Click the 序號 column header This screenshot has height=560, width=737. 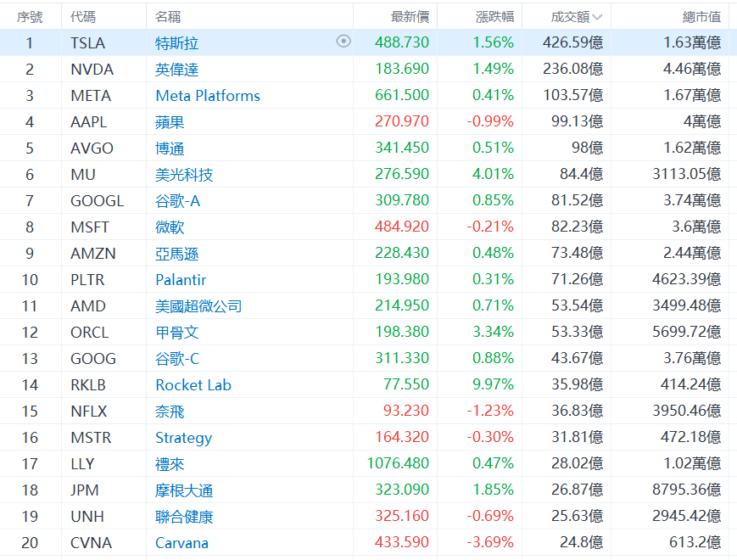pyautogui.click(x=30, y=17)
